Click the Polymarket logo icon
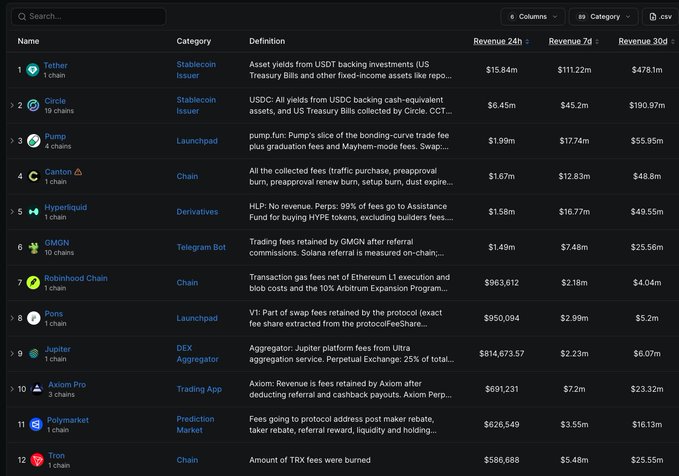The width and height of the screenshot is (679, 476). pyautogui.click(x=36, y=424)
